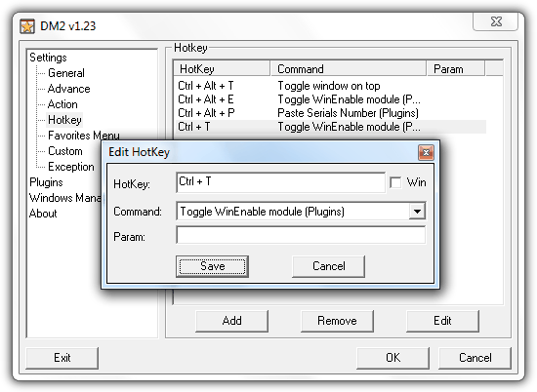Image resolution: width=537 pixels, height=392 pixels.
Task: Enable the Win modifier checkbox
Action: pos(395,182)
